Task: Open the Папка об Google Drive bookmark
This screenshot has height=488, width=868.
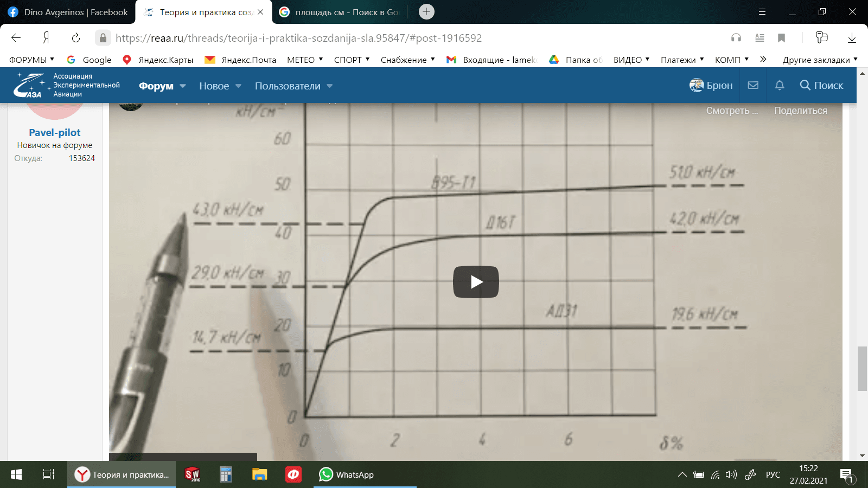Action: click(576, 60)
